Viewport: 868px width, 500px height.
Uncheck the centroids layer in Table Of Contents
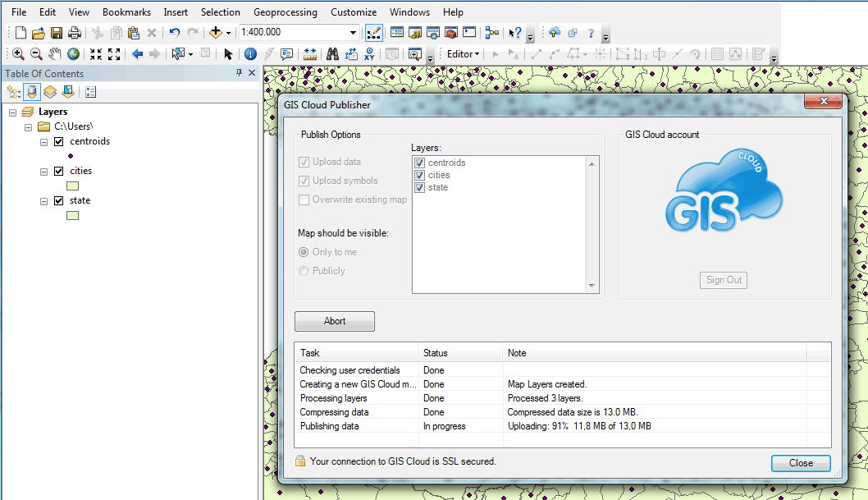click(58, 141)
